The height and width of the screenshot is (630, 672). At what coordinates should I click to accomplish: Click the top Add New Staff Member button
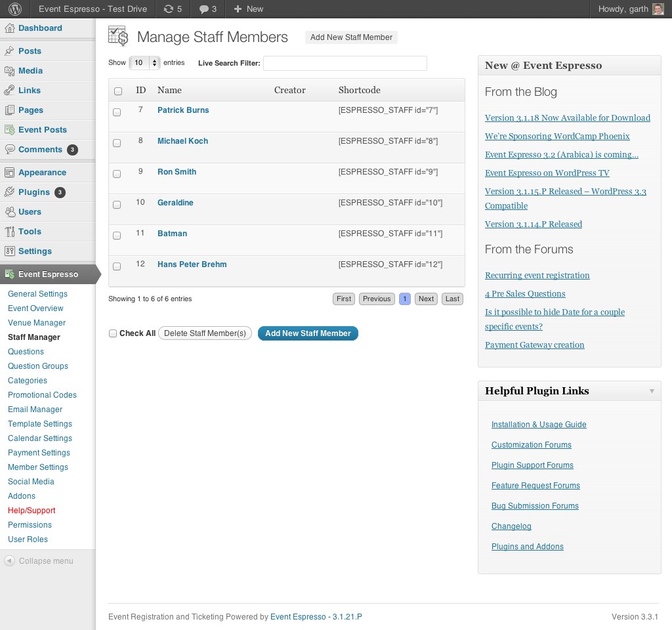tap(351, 37)
